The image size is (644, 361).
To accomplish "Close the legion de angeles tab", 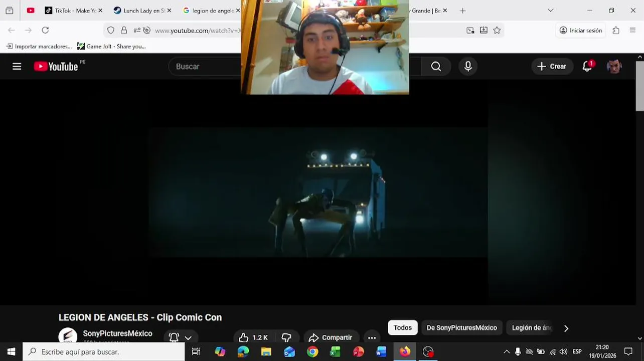I will [238, 11].
